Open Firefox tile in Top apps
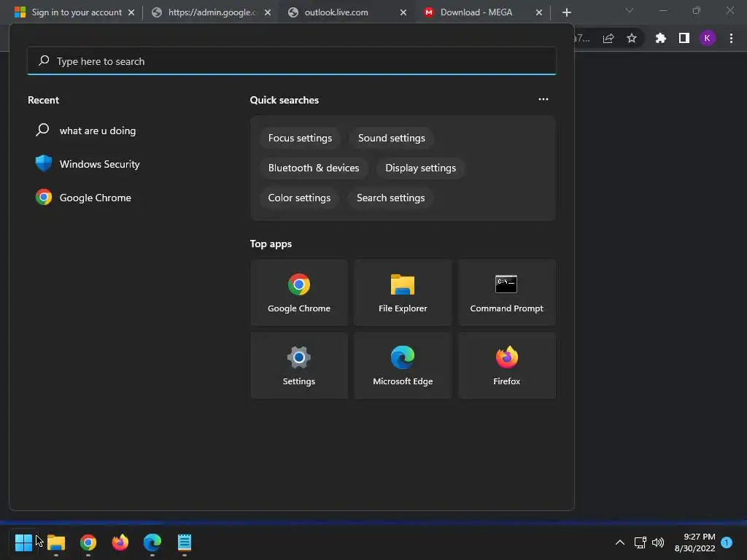This screenshot has width=747, height=560. click(x=506, y=365)
